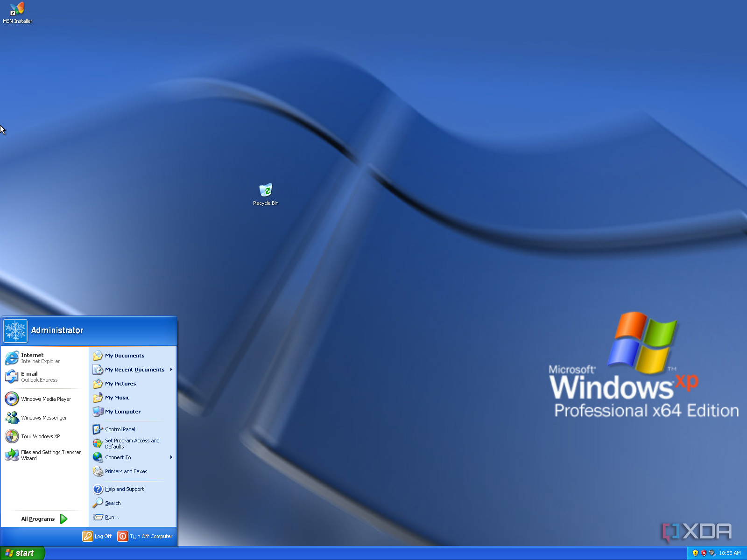The width and height of the screenshot is (747, 560).
Task: Open Files and Settings Transfer Wizard
Action: point(50,455)
